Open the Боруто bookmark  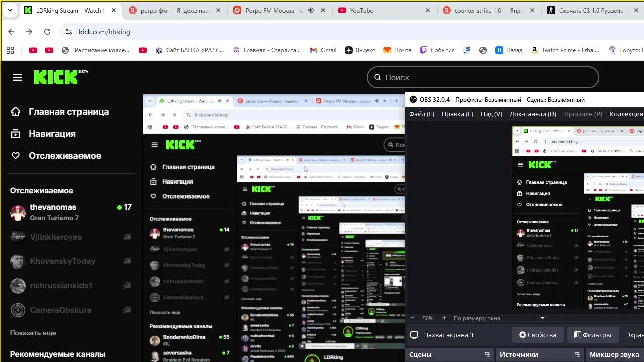coord(626,50)
